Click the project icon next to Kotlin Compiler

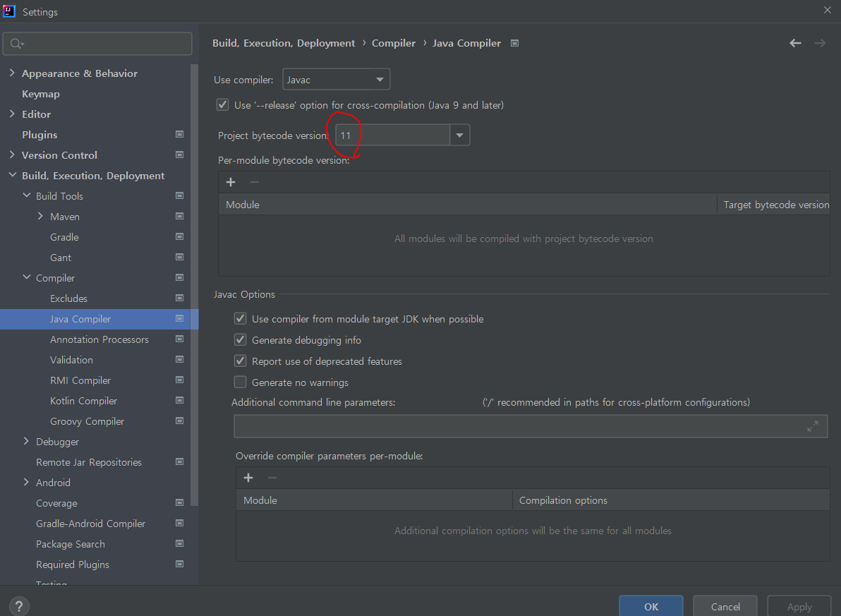click(180, 400)
